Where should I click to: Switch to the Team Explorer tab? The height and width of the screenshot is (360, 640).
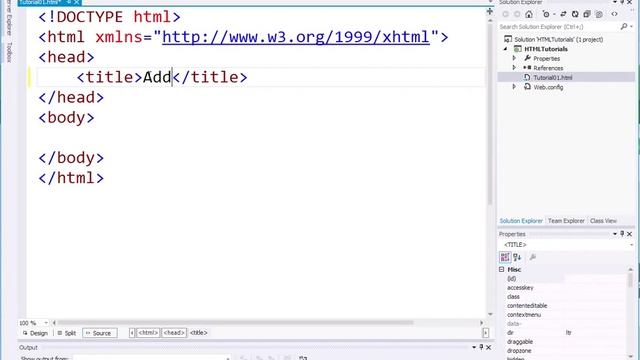pos(566,221)
